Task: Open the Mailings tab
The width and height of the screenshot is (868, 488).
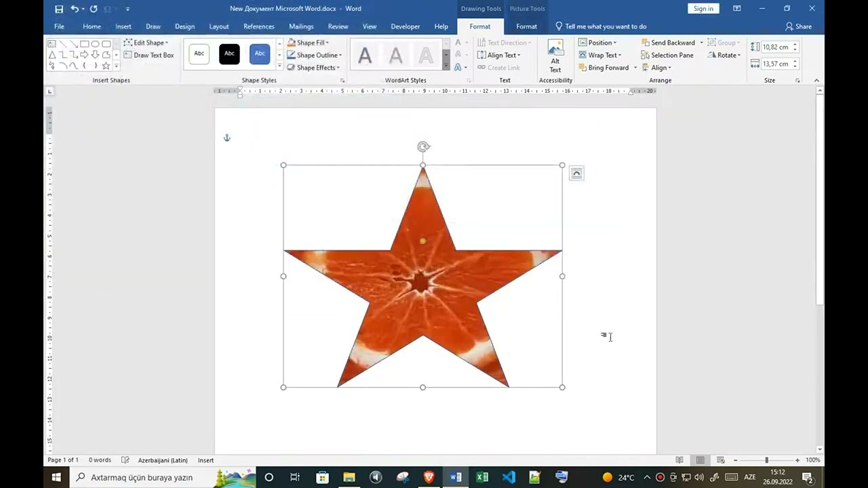Action: click(301, 26)
